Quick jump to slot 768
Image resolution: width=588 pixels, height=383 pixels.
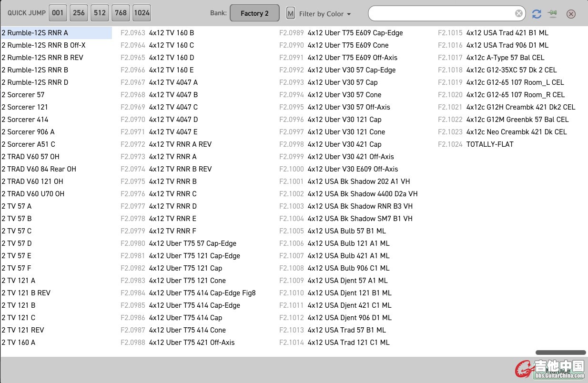(x=121, y=13)
